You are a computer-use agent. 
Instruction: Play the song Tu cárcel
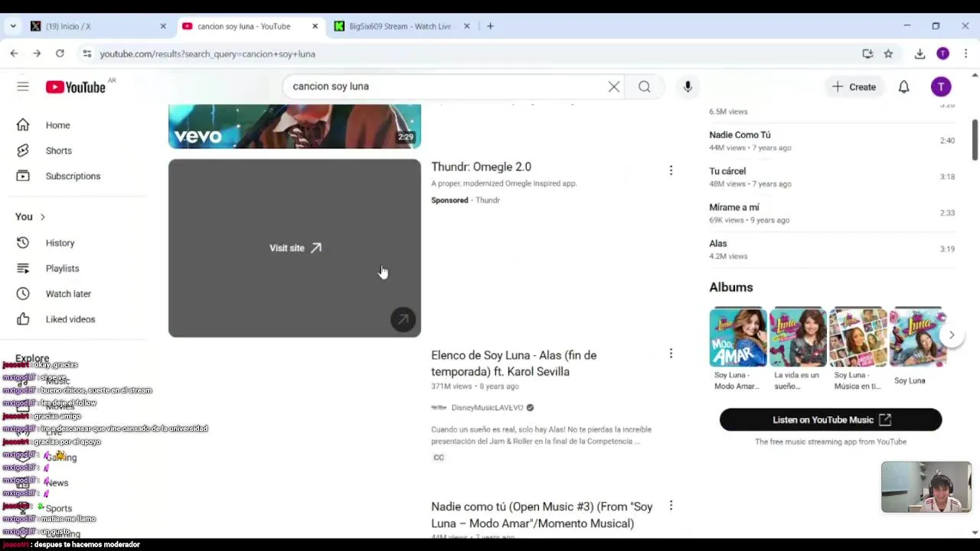coord(832,177)
